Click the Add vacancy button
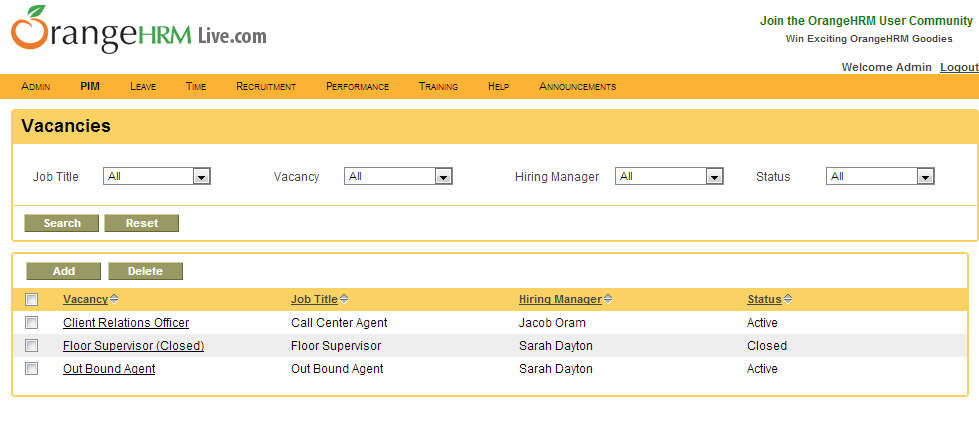The height and width of the screenshot is (431, 979). (64, 271)
